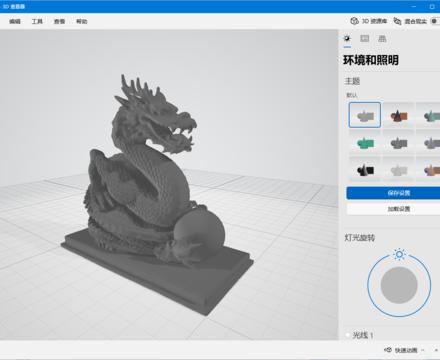
Task: Open the 工具 menu
Action: (x=37, y=21)
